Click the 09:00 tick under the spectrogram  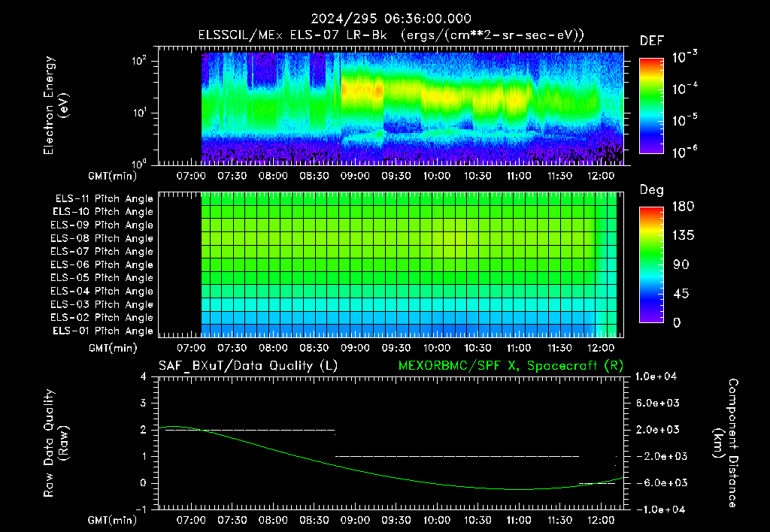[355, 176]
